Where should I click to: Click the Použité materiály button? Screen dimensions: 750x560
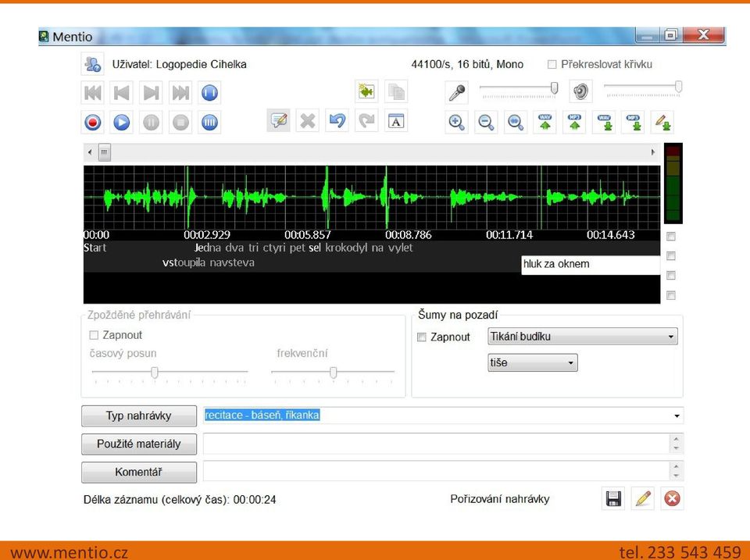click(139, 444)
